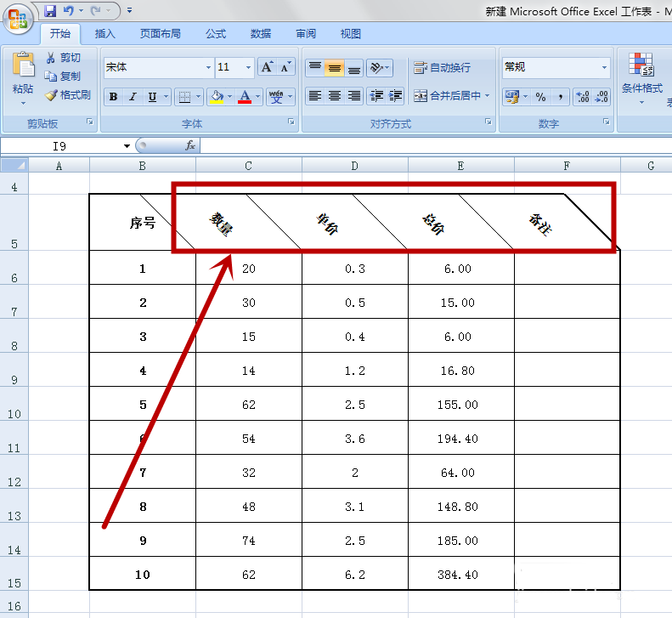The image size is (672, 618).
Task: Open the font size dropdown
Action: pyautogui.click(x=248, y=67)
